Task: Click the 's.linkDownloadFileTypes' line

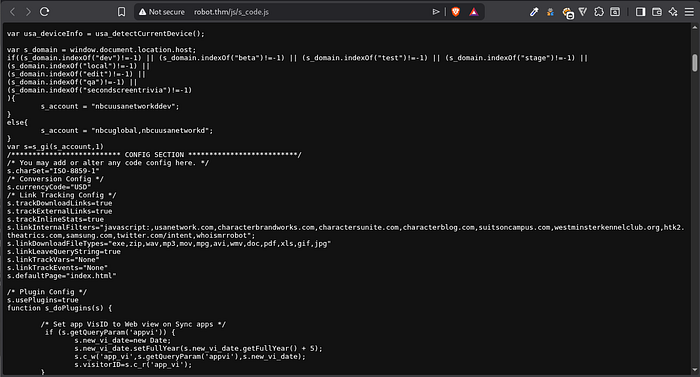Action: [169, 243]
